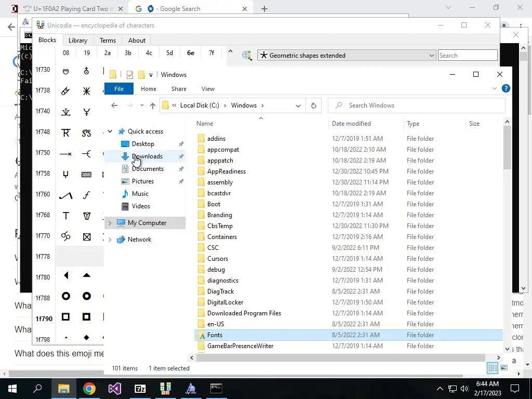Select the assembly folder
This screenshot has height=399, width=532.
click(220, 182)
